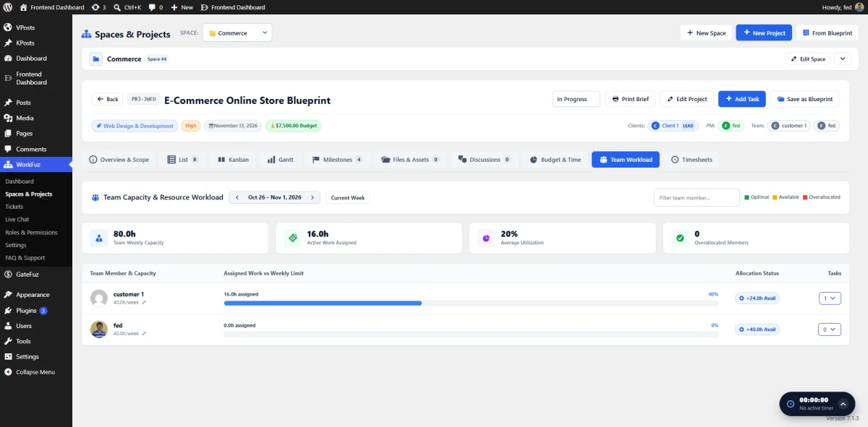Viewport: 868px width, 427px height.
Task: Click the timer clock icon
Action: pos(791,403)
